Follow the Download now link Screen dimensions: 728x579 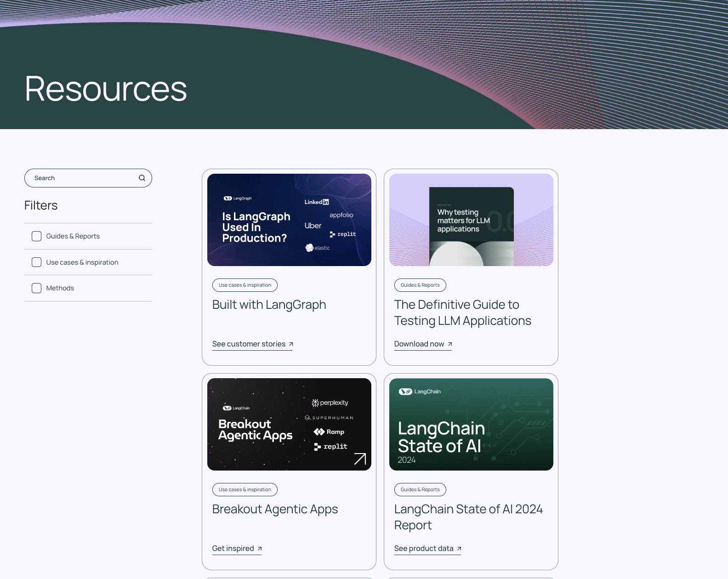pos(423,344)
